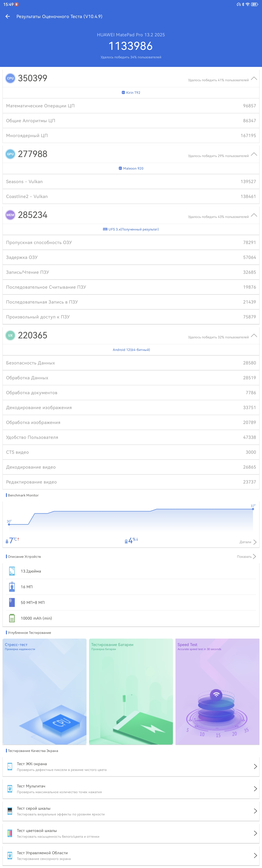Open the Speed Test card
The height and width of the screenshot is (868, 262).
tap(218, 692)
